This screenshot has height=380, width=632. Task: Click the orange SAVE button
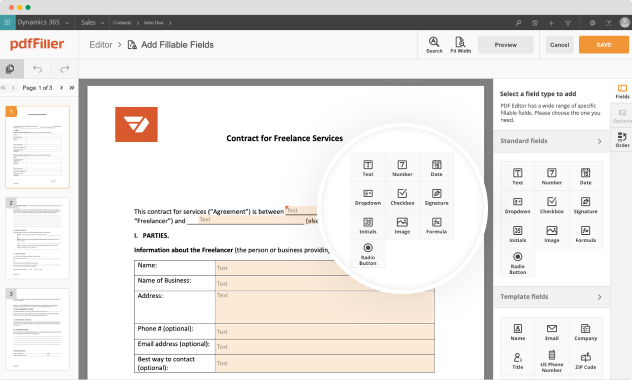[603, 45]
